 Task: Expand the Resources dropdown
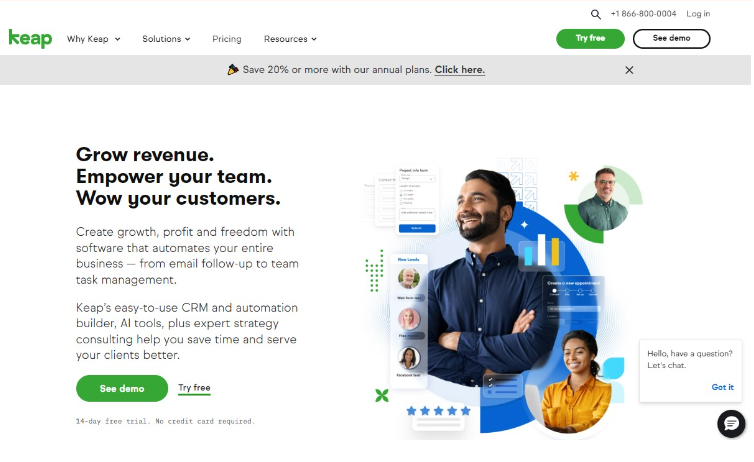(x=290, y=39)
